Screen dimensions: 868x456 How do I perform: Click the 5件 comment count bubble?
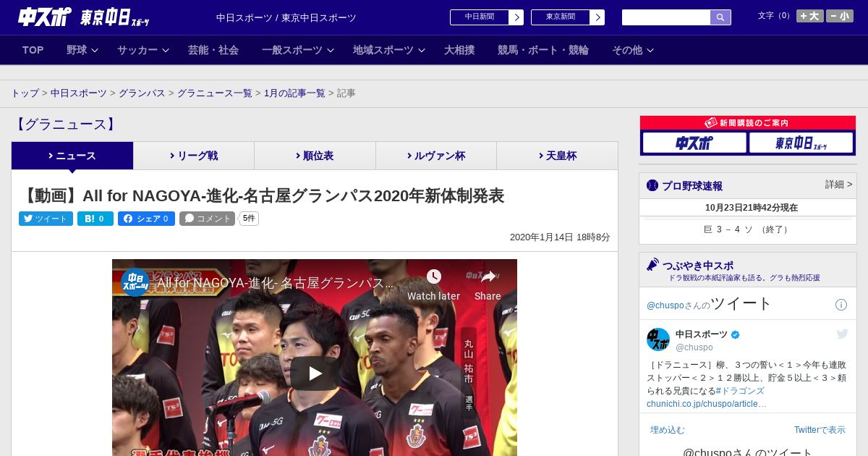pos(249,219)
